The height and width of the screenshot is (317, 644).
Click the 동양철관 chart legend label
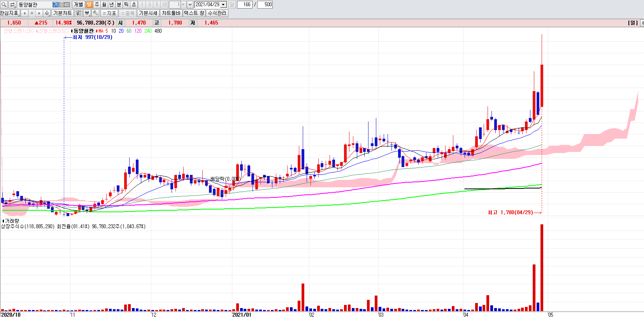tap(84, 31)
